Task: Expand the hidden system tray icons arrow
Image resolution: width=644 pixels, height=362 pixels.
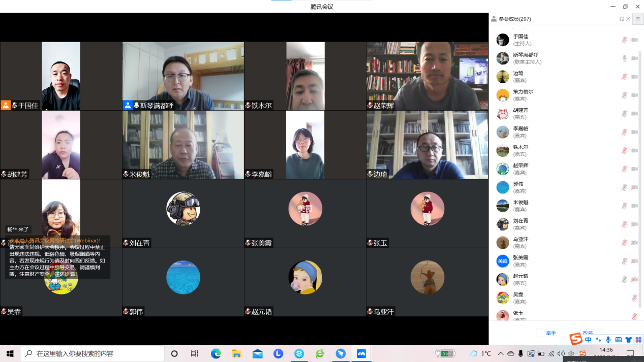Action: [x=501, y=353]
